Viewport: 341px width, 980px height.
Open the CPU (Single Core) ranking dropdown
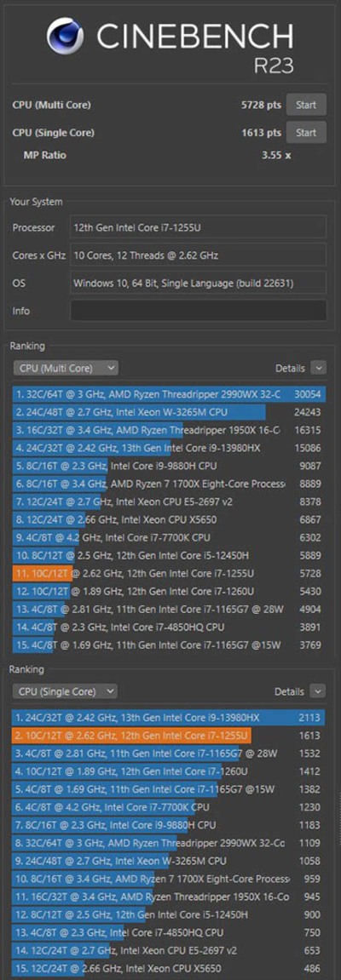pyautogui.click(x=65, y=691)
